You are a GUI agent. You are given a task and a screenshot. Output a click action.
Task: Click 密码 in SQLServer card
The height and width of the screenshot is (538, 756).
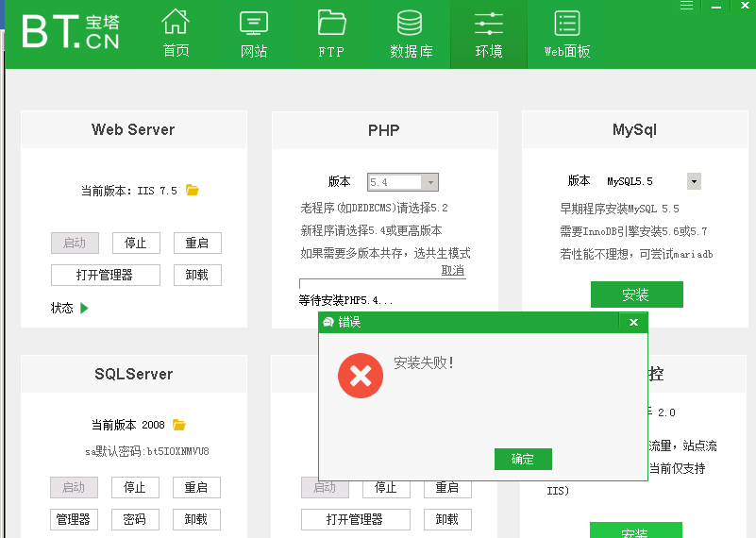[135, 519]
